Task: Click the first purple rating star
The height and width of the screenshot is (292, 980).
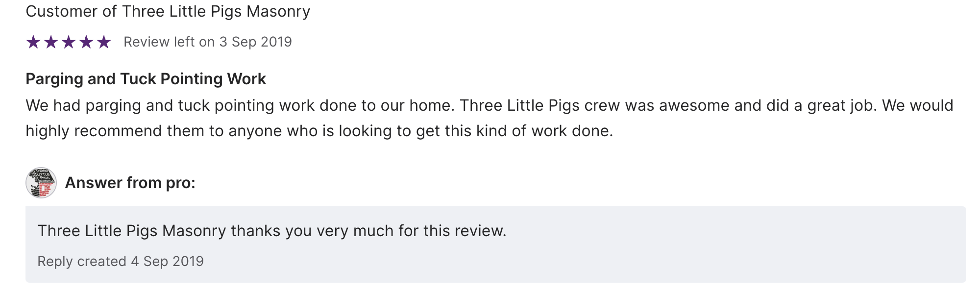Action: click(x=33, y=42)
